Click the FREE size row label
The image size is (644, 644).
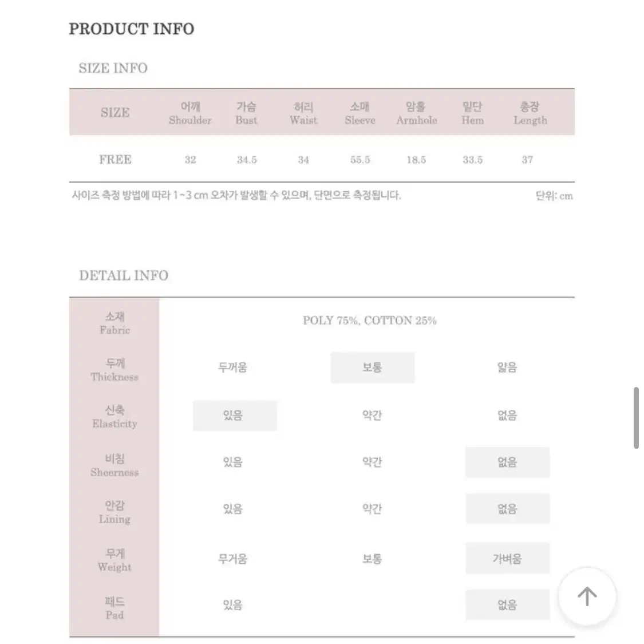[x=116, y=159]
